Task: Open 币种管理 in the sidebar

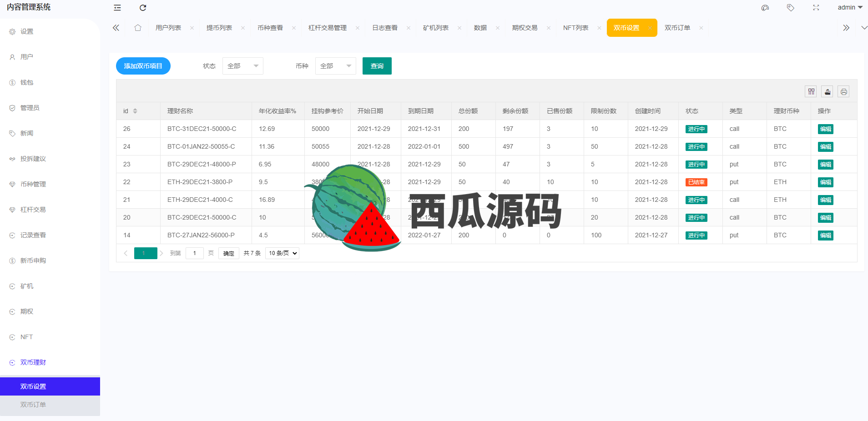Action: point(33,184)
